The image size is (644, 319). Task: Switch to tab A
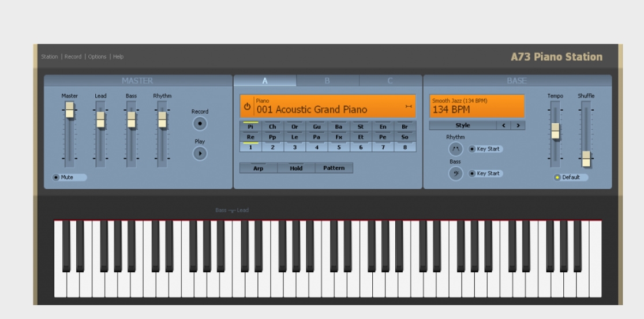(x=265, y=80)
